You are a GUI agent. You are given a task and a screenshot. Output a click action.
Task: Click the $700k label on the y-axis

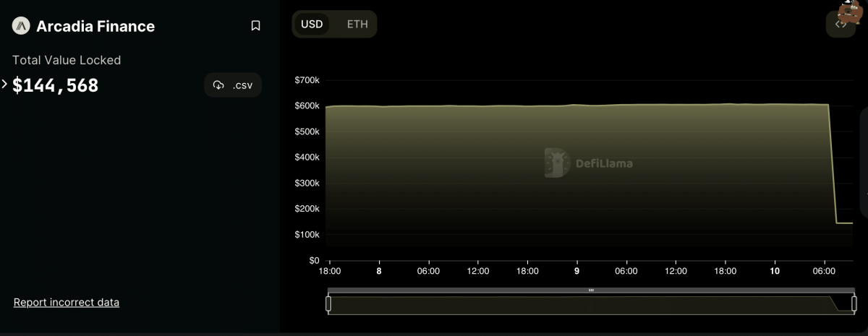click(307, 79)
